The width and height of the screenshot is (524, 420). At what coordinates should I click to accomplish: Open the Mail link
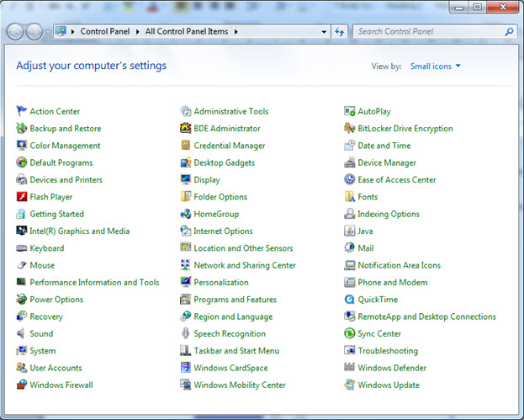click(366, 248)
